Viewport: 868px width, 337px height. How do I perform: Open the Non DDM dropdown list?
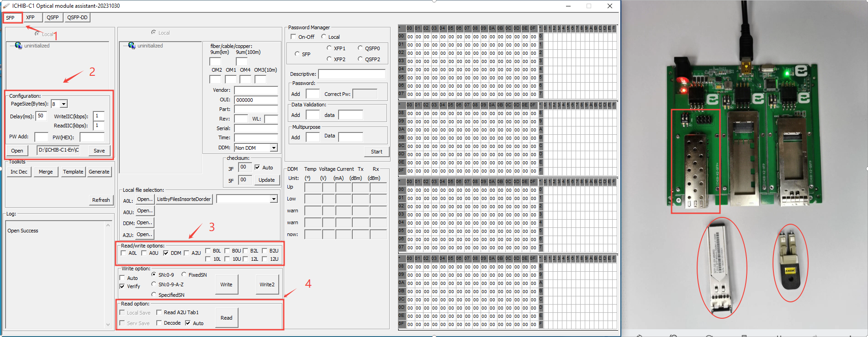[274, 148]
